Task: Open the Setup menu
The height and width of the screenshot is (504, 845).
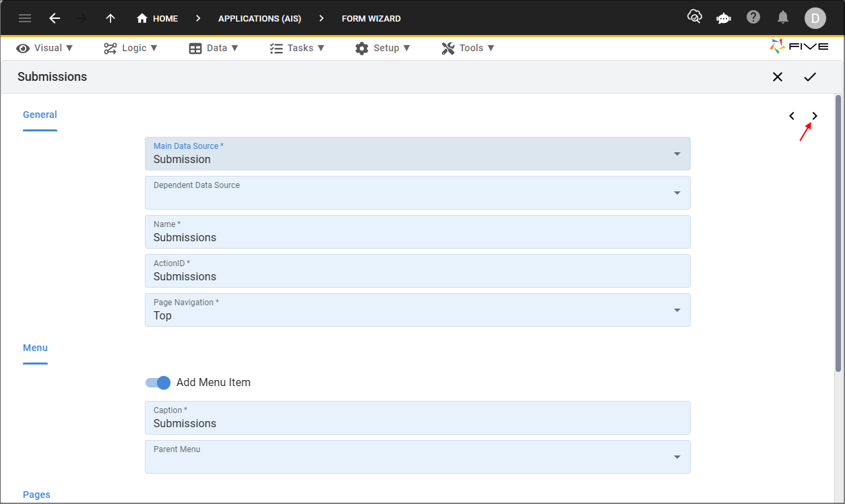Action: 383,48
